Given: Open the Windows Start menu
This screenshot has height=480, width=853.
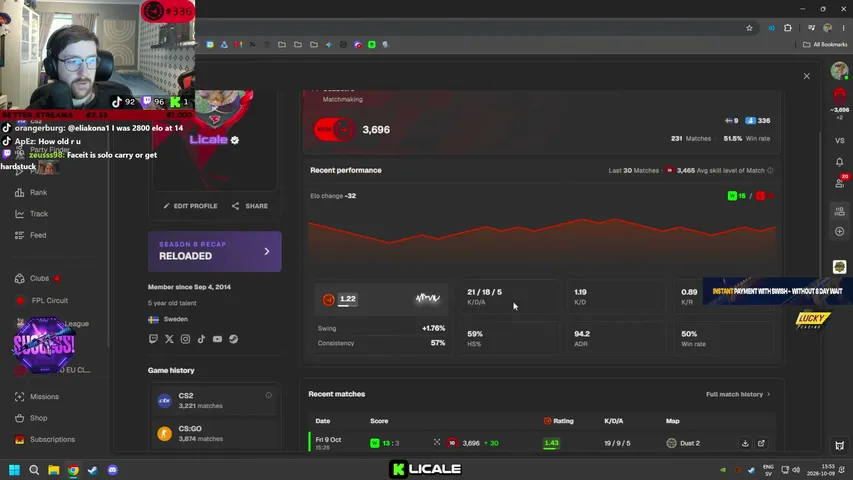Looking at the screenshot, I should pos(14,470).
